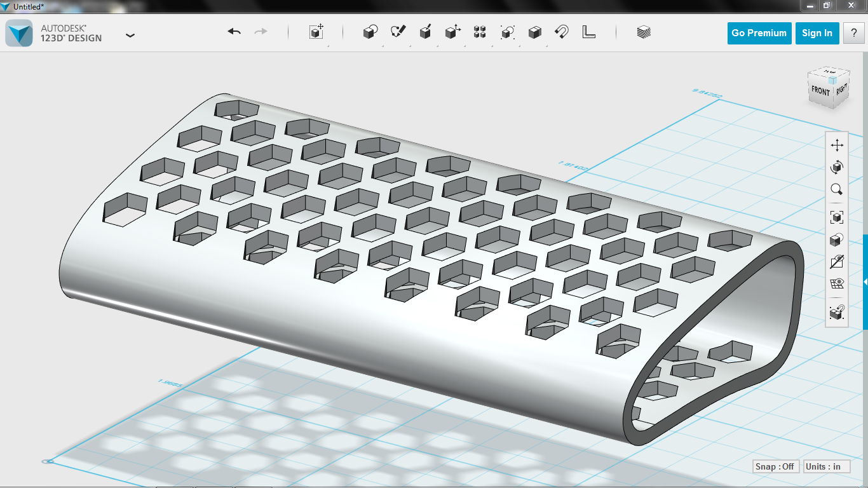Image resolution: width=868 pixels, height=488 pixels.
Task: Open the Pattern tool menu
Action: coord(480,32)
